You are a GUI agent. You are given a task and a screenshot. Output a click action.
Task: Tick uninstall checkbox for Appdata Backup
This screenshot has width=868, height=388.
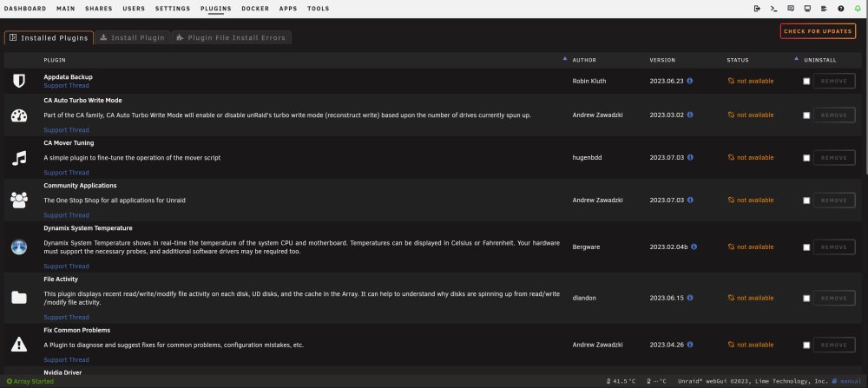tap(806, 82)
